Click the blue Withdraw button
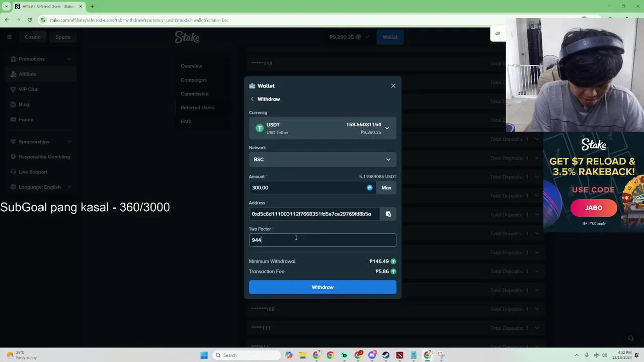The image size is (644, 362). pyautogui.click(x=323, y=287)
